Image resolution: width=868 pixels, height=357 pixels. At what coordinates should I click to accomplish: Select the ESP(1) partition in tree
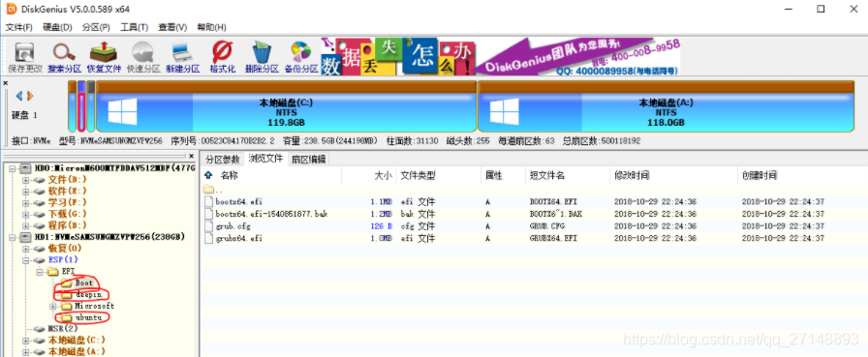pyautogui.click(x=63, y=259)
